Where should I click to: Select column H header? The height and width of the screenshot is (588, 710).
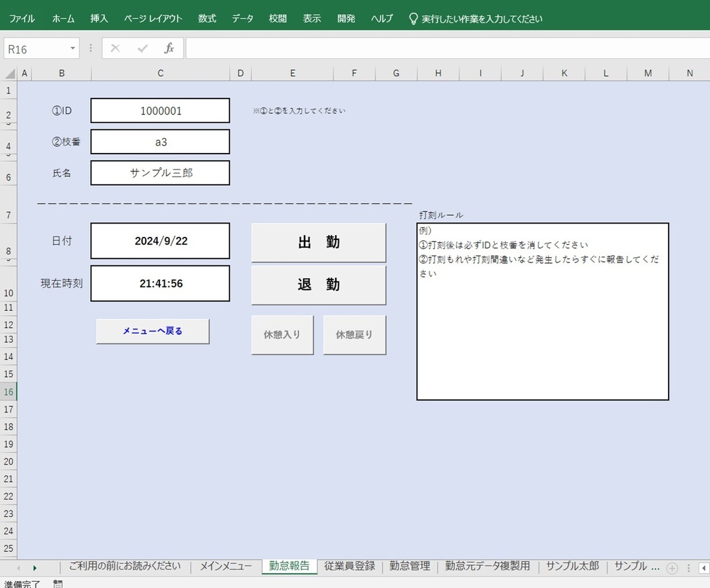[x=438, y=73]
